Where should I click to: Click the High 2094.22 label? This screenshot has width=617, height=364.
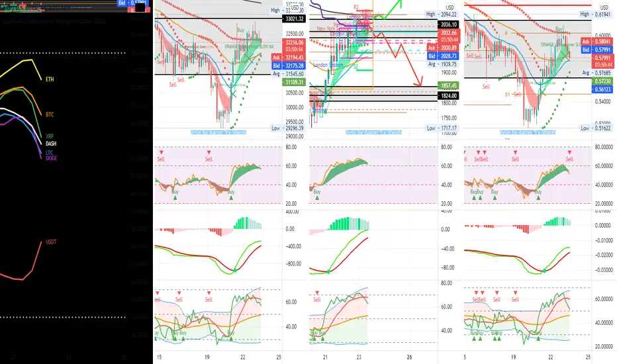point(442,14)
